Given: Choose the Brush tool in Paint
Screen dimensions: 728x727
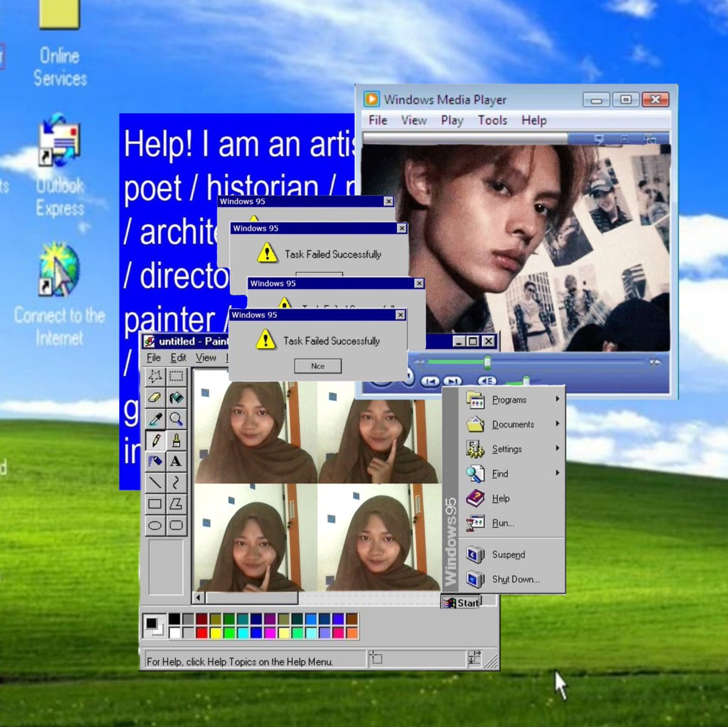Looking at the screenshot, I should tap(176, 440).
